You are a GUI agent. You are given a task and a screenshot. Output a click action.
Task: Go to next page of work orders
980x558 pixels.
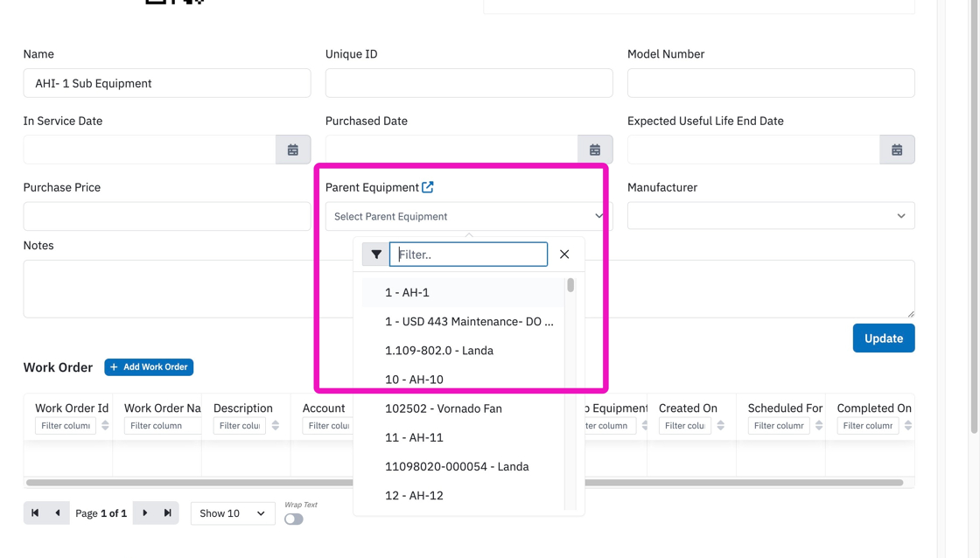point(145,513)
